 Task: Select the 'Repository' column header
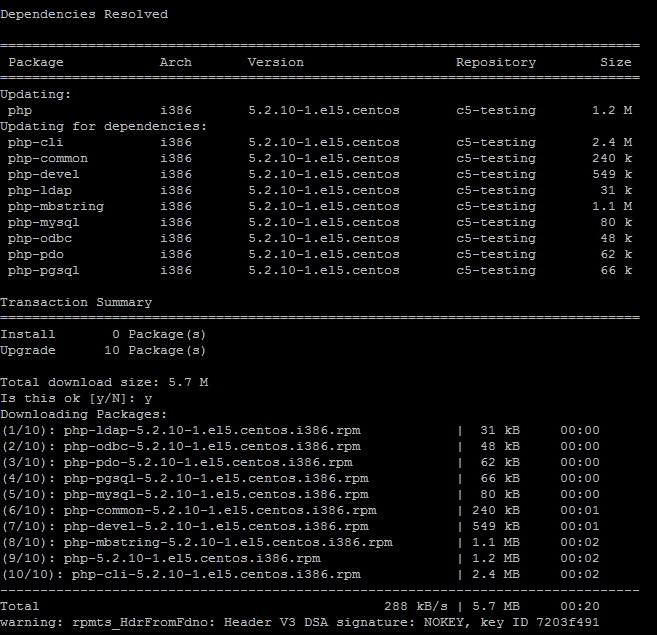click(496, 62)
